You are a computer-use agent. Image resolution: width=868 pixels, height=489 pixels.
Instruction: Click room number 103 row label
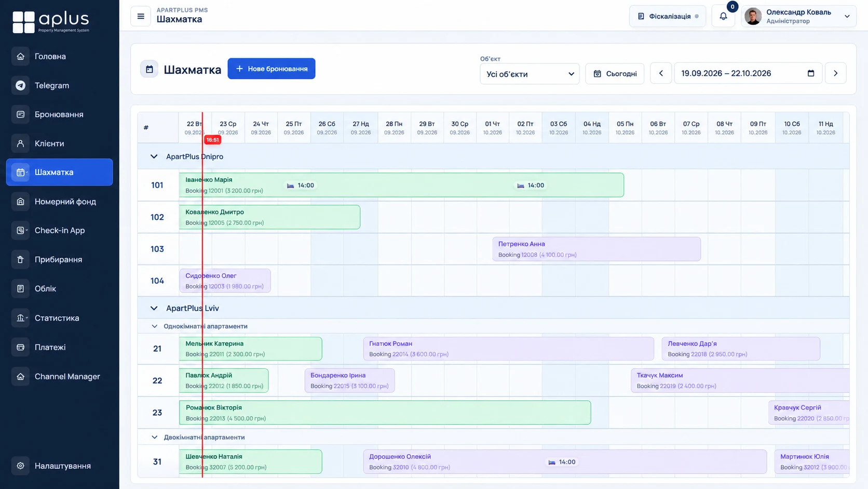(157, 249)
